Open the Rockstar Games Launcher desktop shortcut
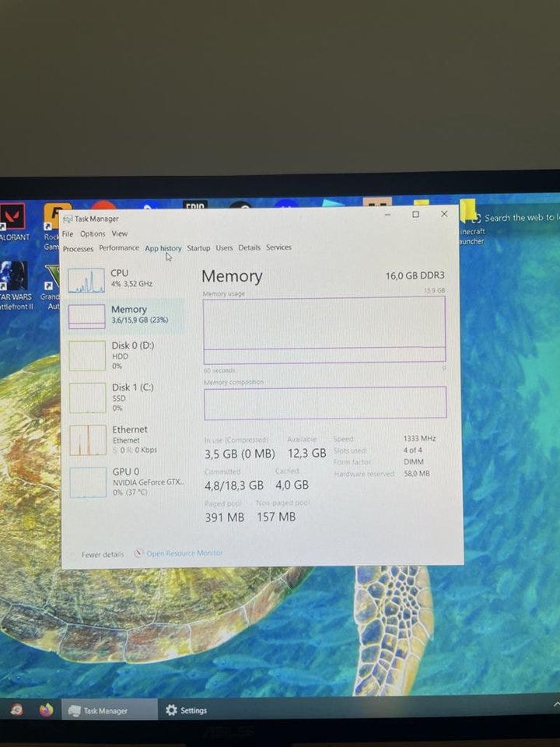Viewport: 560px width, 747px height. [51, 226]
